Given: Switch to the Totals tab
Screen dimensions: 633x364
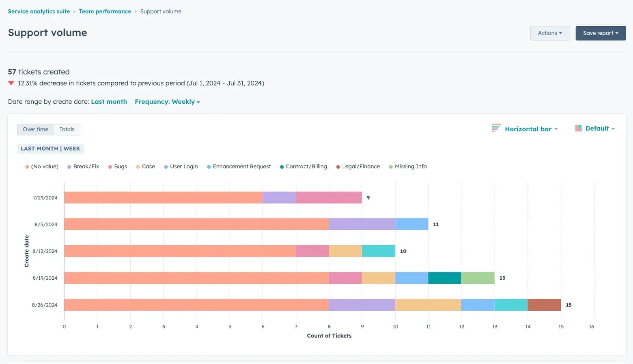Looking at the screenshot, I should pyautogui.click(x=67, y=129).
